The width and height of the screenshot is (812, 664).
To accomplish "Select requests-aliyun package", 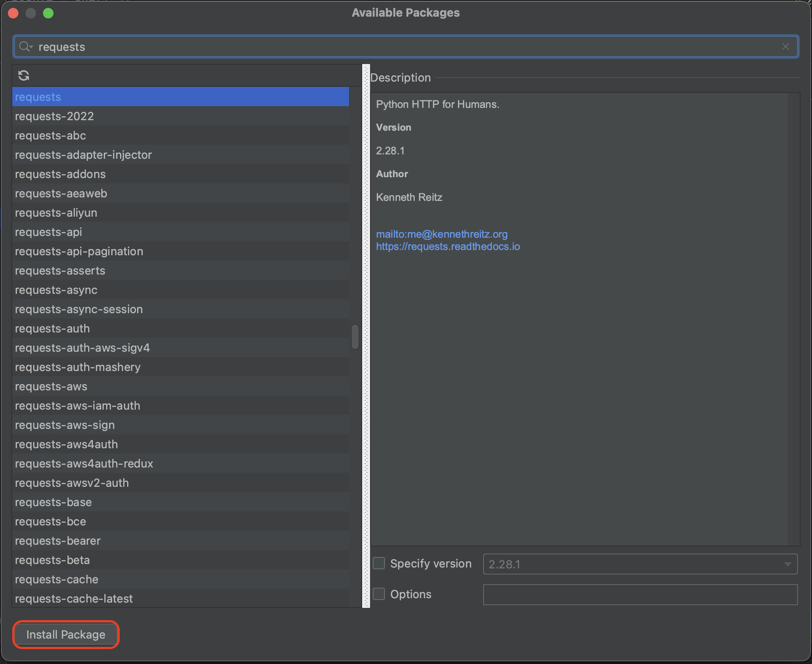I will point(181,213).
